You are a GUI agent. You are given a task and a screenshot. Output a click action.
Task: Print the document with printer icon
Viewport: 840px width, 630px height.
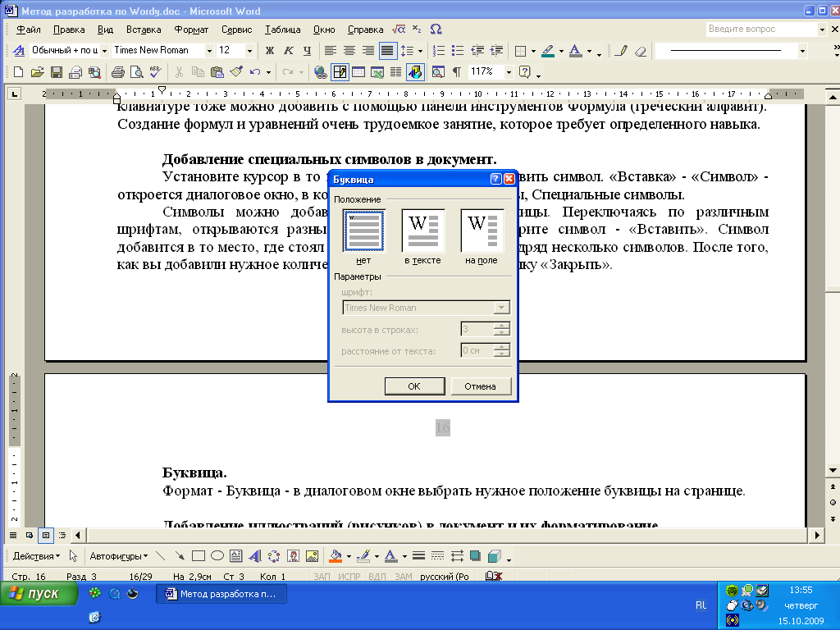[118, 72]
